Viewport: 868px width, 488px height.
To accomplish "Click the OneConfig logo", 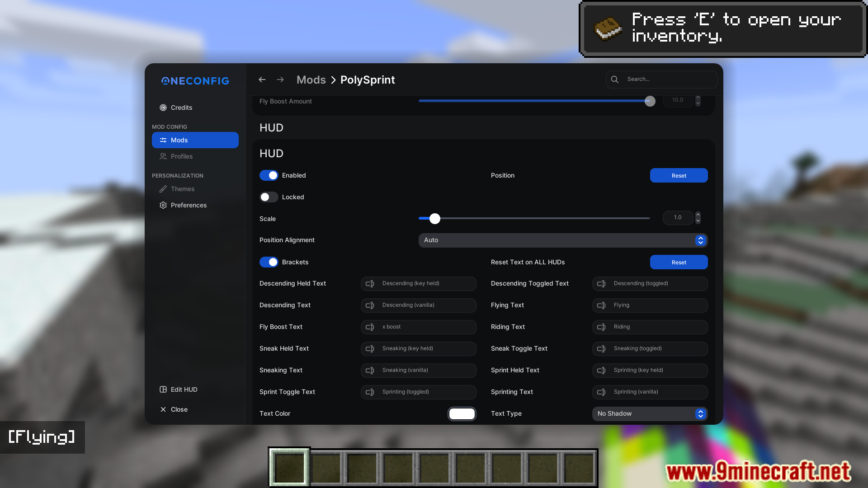I will coord(195,81).
